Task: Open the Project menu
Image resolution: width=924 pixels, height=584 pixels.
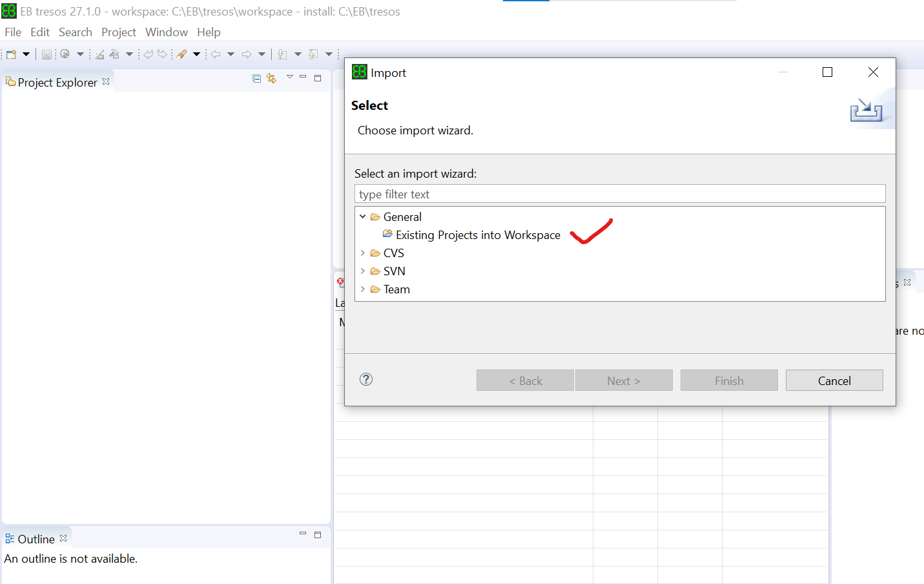Action: click(118, 32)
